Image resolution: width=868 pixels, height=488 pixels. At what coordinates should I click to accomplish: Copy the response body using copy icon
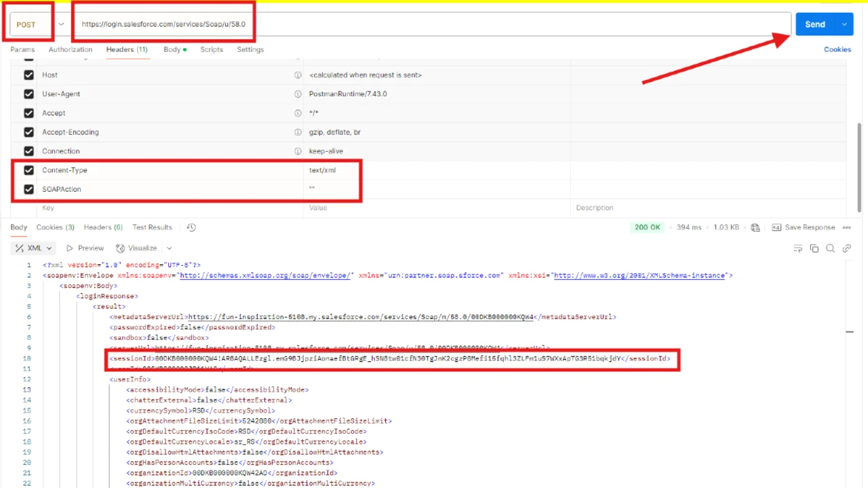coord(814,248)
